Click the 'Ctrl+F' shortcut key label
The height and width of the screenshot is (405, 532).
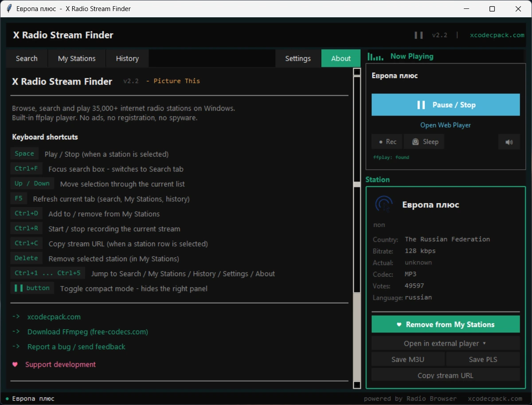(26, 169)
